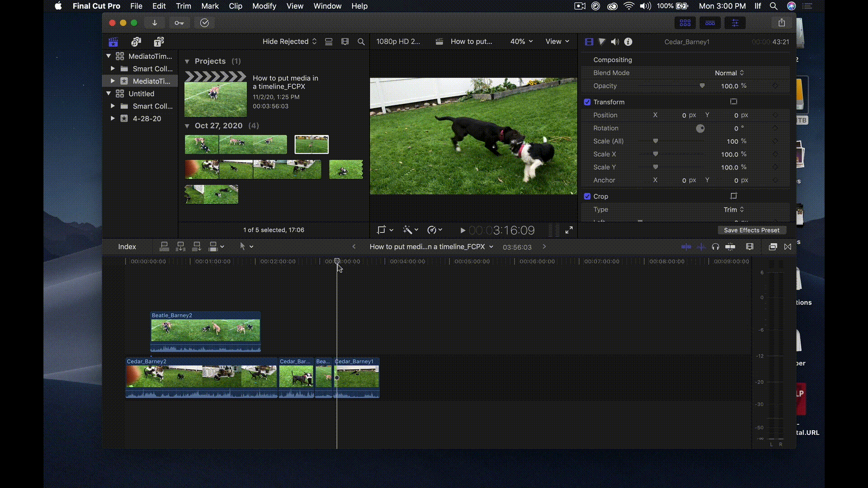Select the Beatle_Barney2 clip in timeline
This screenshot has height=488, width=868.
pyautogui.click(x=206, y=331)
